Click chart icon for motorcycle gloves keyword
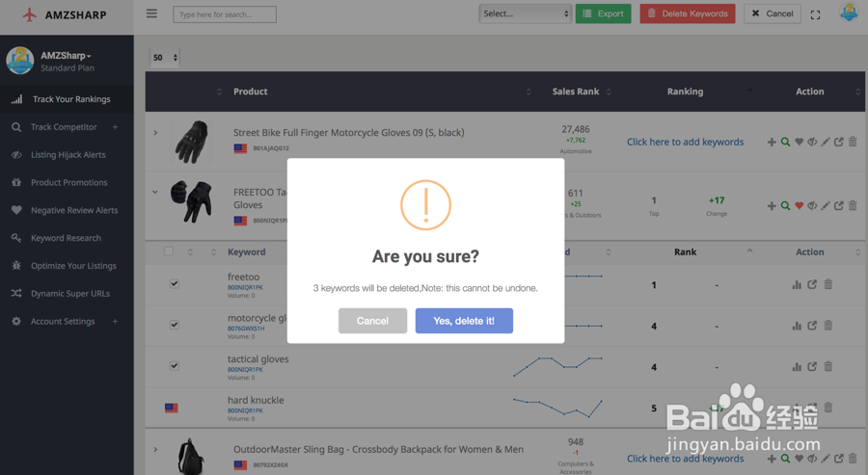This screenshot has height=475, width=868. (797, 326)
